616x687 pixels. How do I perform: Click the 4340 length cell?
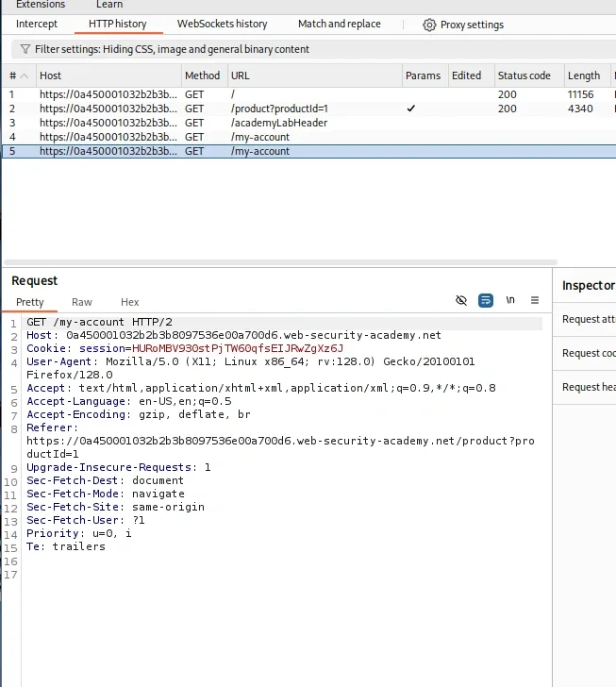click(580, 109)
